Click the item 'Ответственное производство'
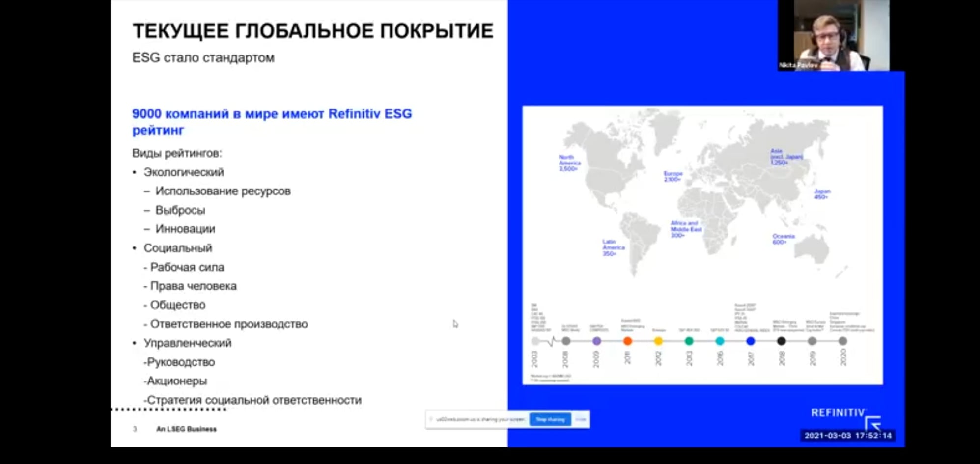This screenshot has height=464, width=980. coord(229,324)
